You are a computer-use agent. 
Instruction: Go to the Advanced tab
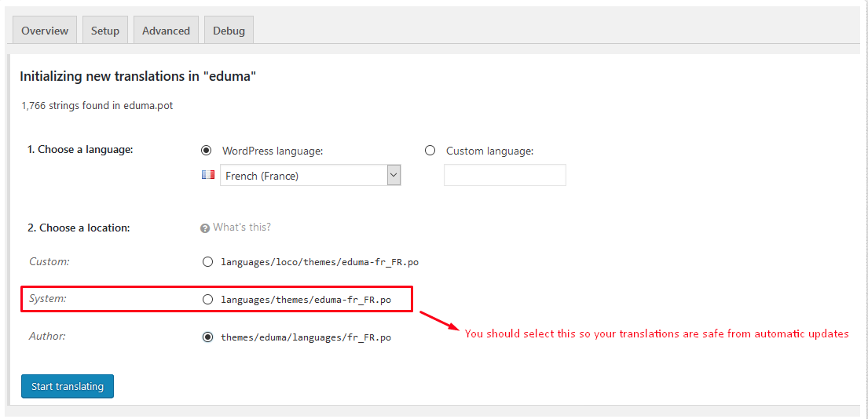pyautogui.click(x=166, y=31)
